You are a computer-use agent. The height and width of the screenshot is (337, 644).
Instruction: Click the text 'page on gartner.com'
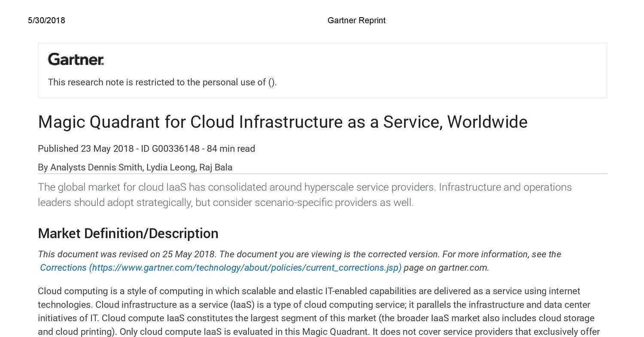446,268
